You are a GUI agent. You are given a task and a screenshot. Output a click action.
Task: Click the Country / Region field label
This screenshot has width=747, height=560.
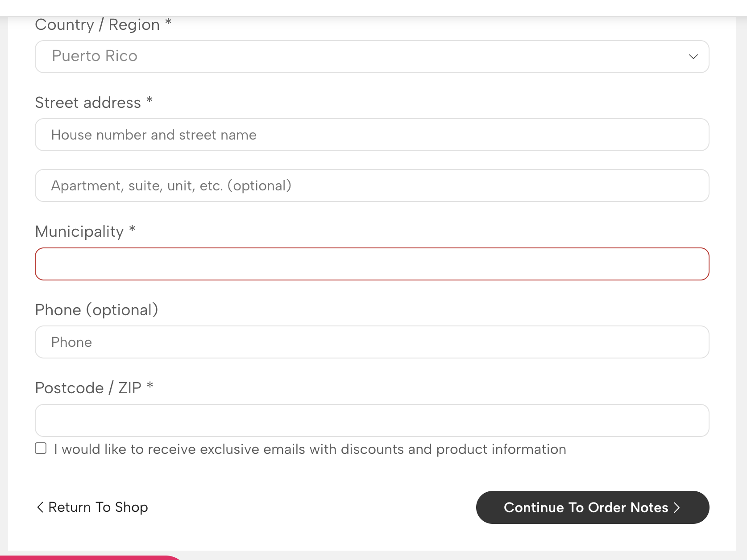(97, 25)
